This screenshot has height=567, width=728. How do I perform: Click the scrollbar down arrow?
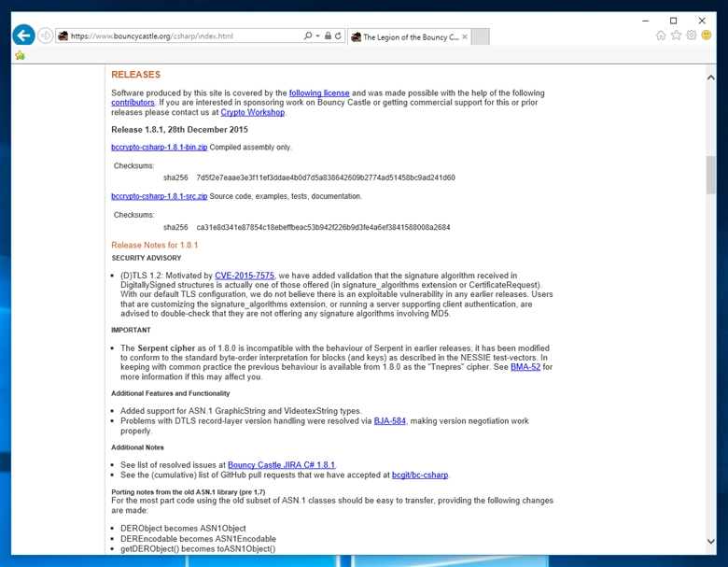711,541
